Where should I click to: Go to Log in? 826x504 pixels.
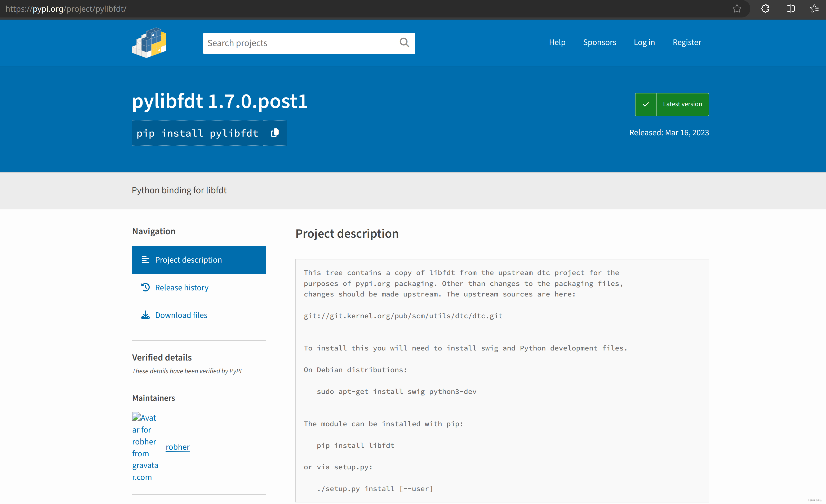tap(644, 43)
